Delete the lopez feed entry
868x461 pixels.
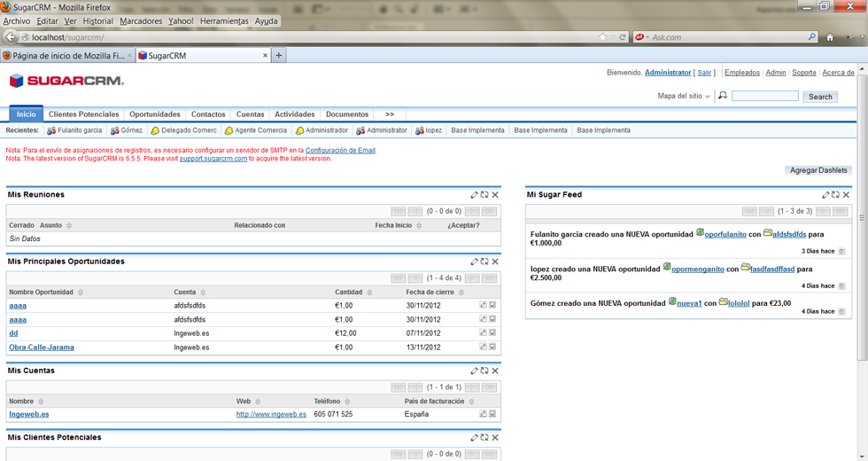pyautogui.click(x=841, y=285)
